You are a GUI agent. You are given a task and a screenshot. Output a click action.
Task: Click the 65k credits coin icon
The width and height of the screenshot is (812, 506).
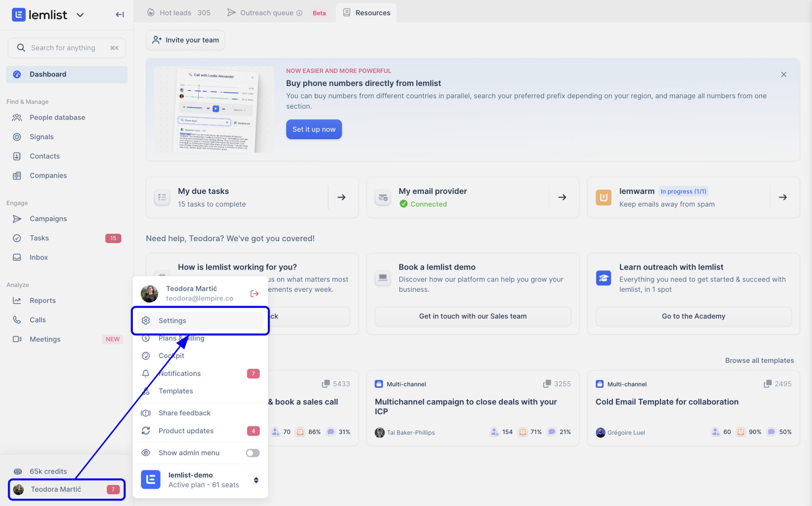pyautogui.click(x=18, y=471)
